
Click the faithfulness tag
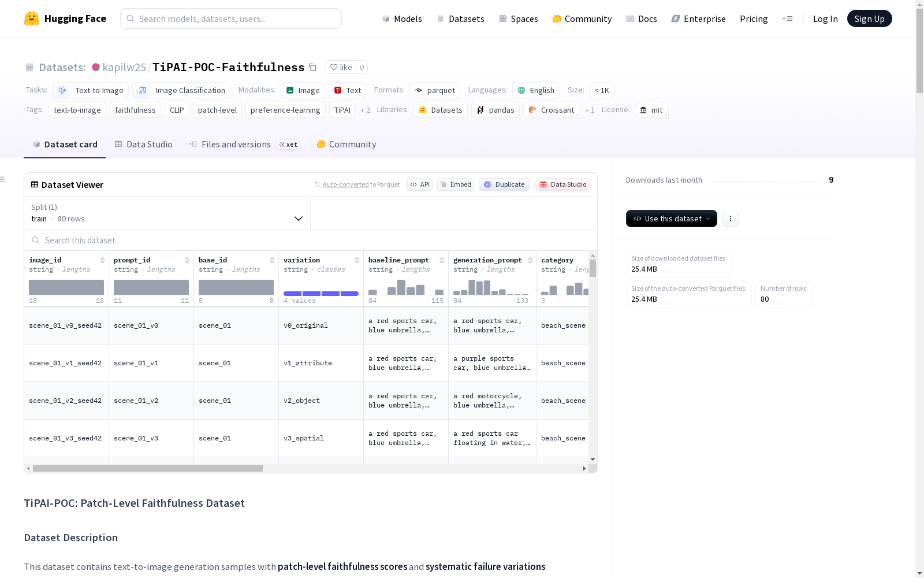coord(135,110)
